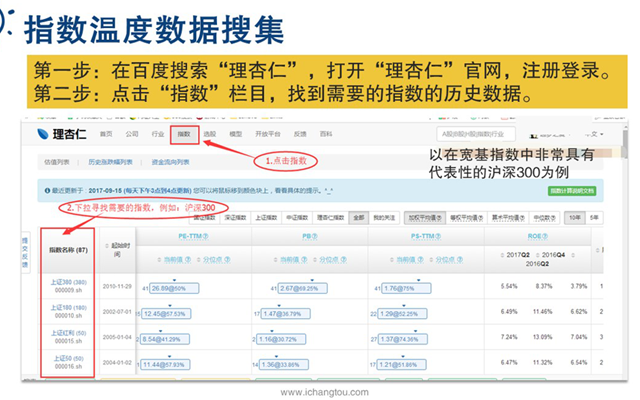
Task: Click help icon beside PB 当前值
Action: click(304, 260)
